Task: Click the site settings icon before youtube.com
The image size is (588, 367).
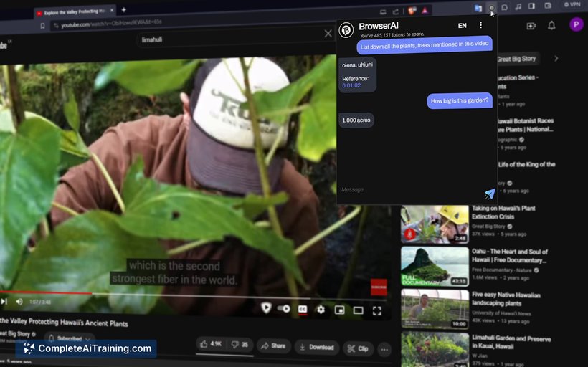Action: coord(56,25)
